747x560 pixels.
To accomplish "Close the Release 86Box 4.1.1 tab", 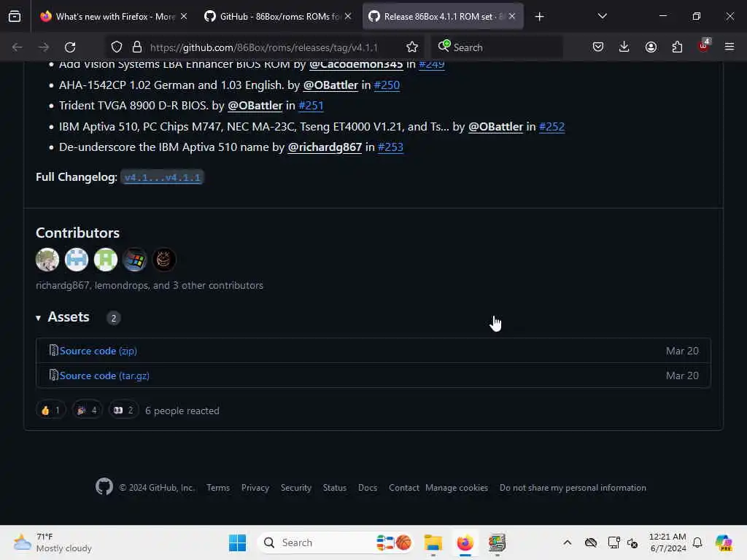I will (512, 17).
